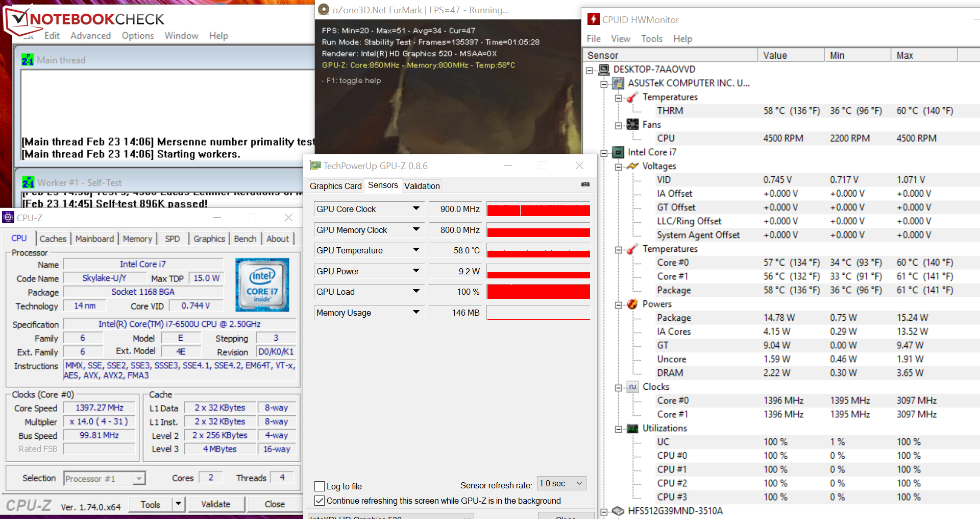This screenshot has width=980, height=519.
Task: Open the File menu in HWMonitor
Action: tap(594, 39)
